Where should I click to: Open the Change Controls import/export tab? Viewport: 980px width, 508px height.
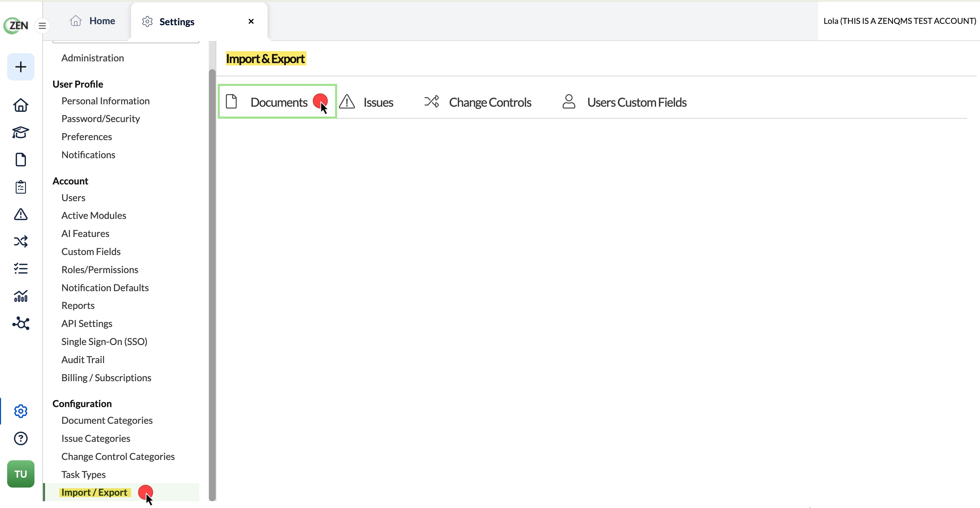click(x=477, y=102)
